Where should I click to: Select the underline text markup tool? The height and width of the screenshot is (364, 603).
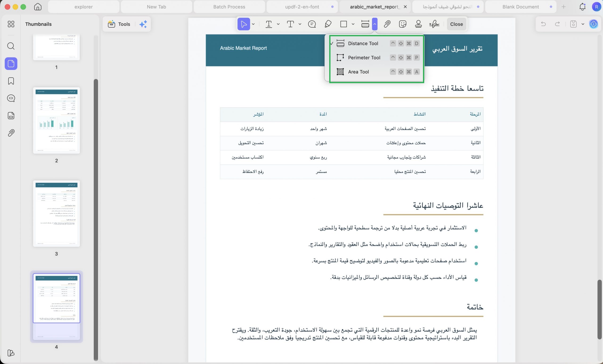(x=269, y=24)
